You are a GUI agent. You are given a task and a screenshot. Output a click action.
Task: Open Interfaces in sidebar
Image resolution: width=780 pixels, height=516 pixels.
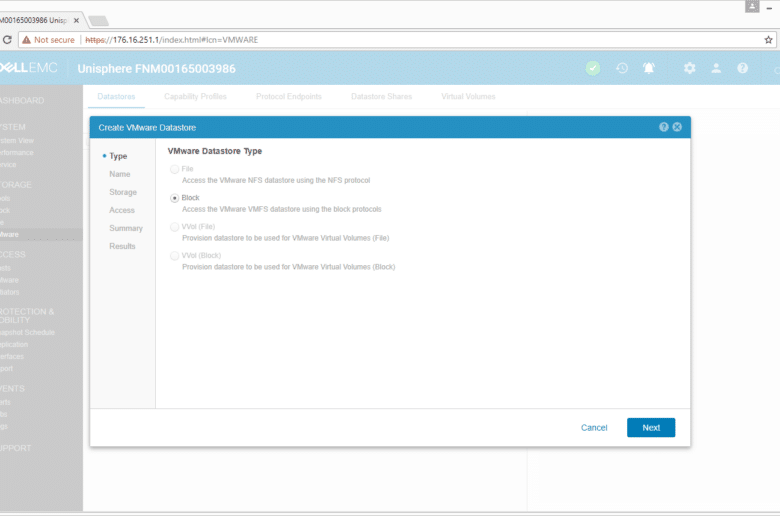click(x=12, y=356)
